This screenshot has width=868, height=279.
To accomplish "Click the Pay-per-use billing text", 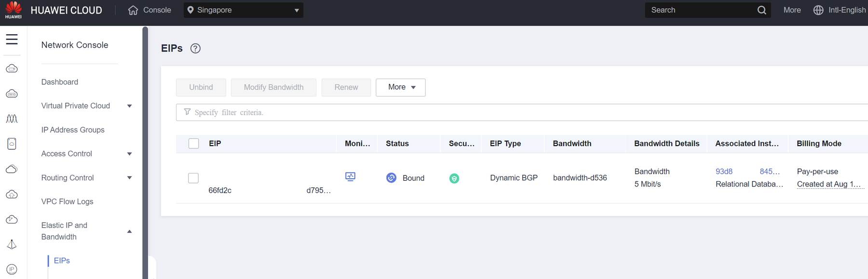I will (x=817, y=172).
